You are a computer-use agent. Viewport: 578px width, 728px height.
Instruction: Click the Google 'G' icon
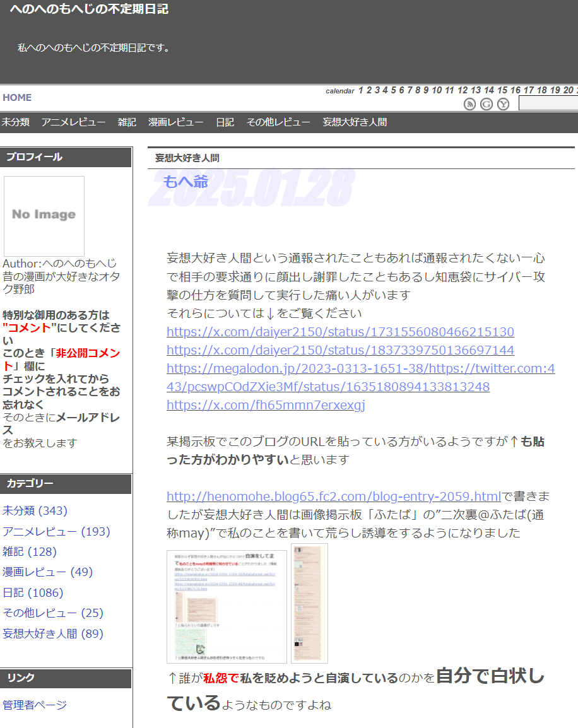(486, 104)
